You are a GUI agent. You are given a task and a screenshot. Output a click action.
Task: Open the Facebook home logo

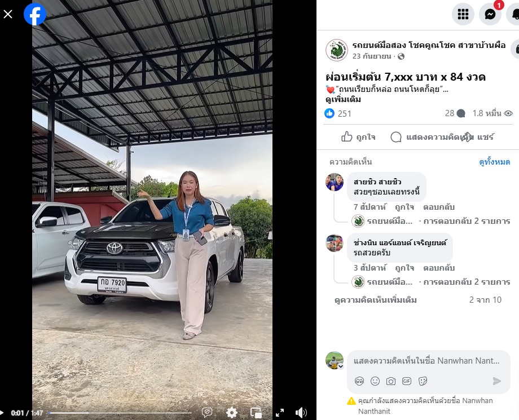[35, 14]
